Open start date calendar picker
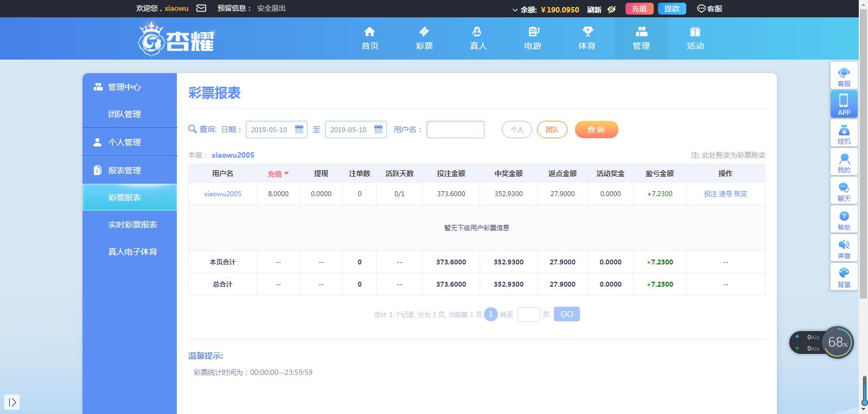This screenshot has height=414, width=868. tap(299, 130)
